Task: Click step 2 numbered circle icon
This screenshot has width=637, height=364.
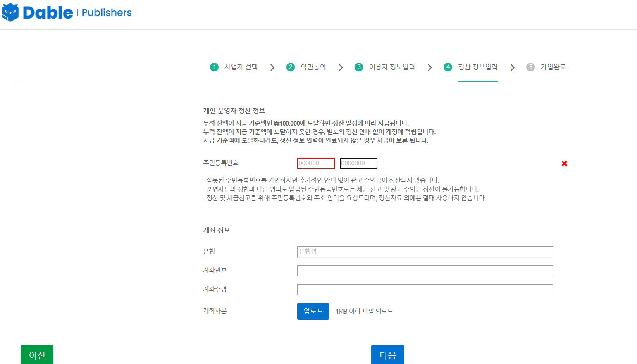Action: pyautogui.click(x=291, y=67)
